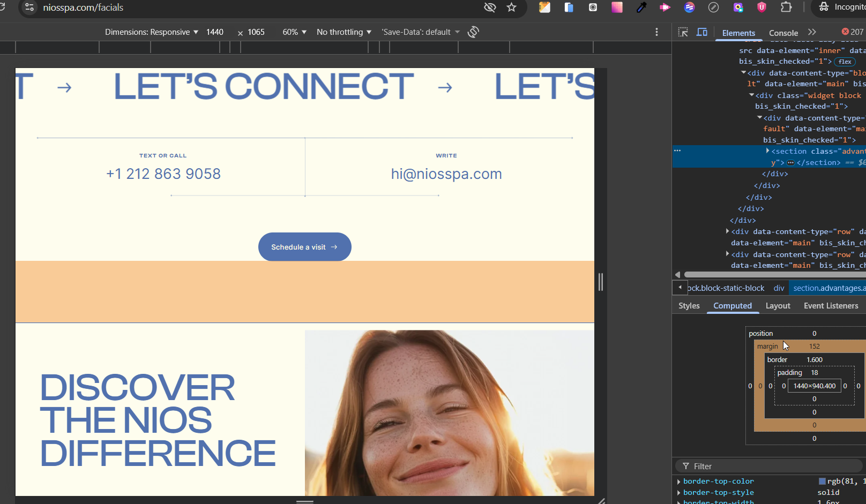Click the red error count badge

coord(852,32)
